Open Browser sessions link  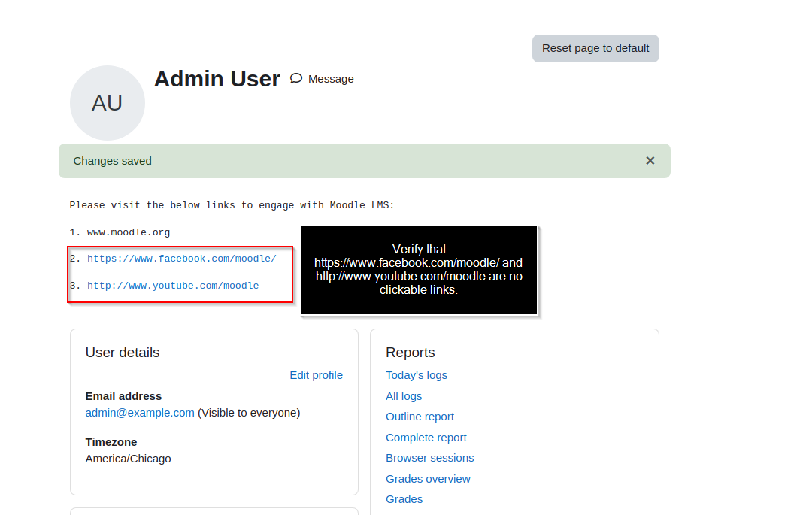pyautogui.click(x=430, y=458)
